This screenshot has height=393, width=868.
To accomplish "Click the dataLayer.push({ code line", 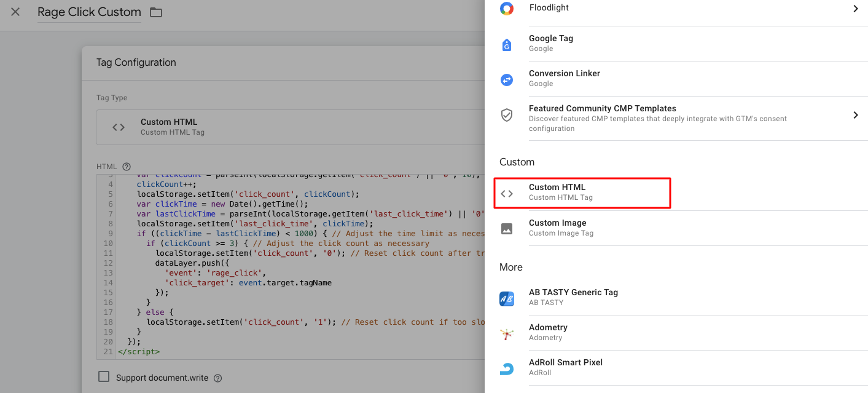I will coord(191,263).
